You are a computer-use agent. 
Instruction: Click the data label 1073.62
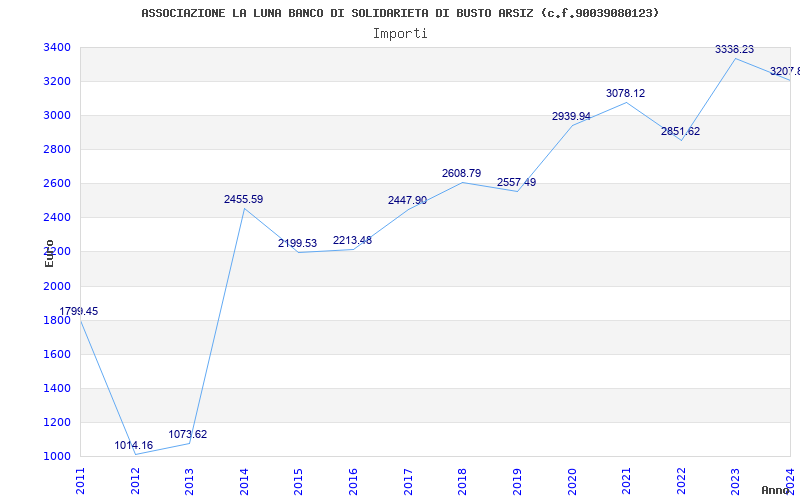[188, 434]
